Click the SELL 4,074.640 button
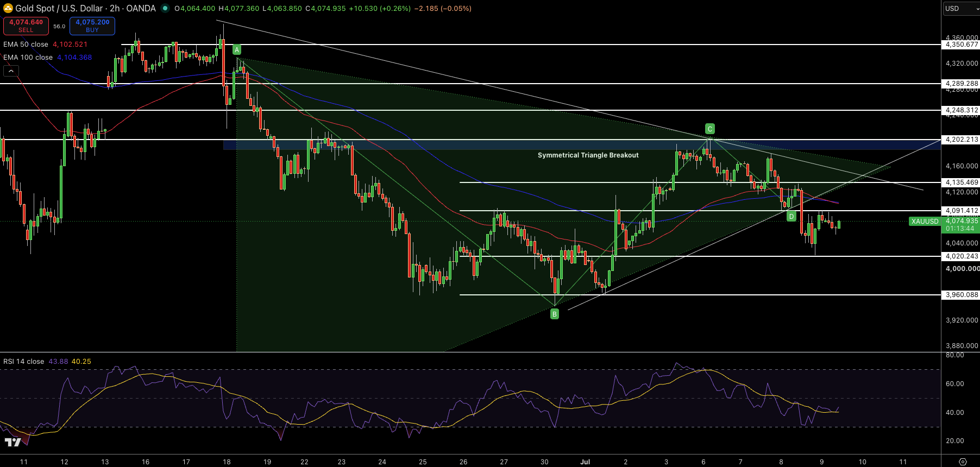This screenshot has width=980, height=467. click(x=26, y=26)
